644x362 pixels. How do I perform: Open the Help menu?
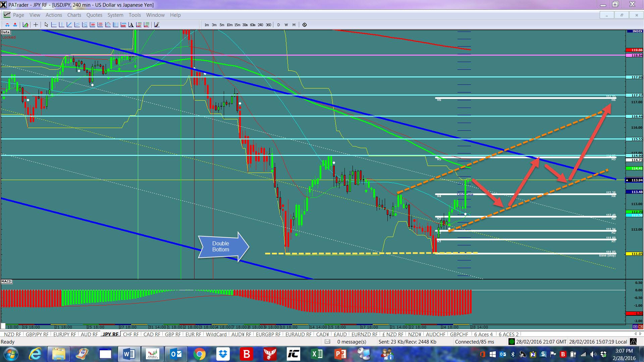click(175, 15)
